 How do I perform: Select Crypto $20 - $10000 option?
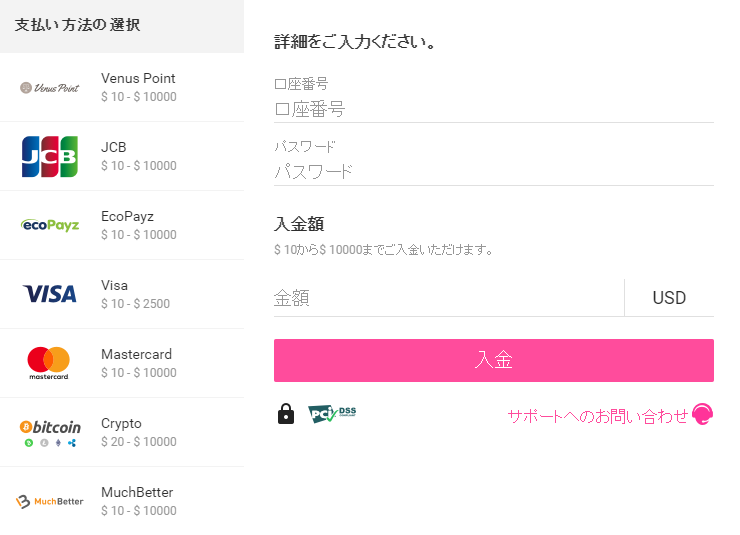click(122, 433)
